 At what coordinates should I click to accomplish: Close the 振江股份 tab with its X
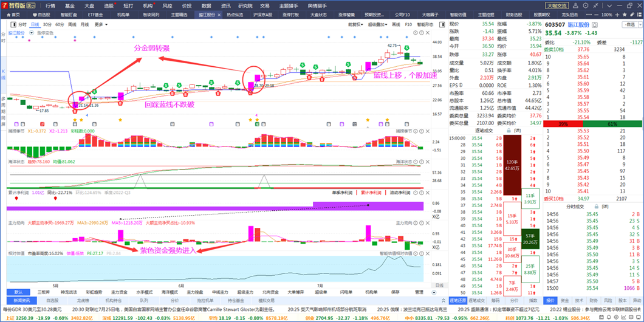coord(219,15)
